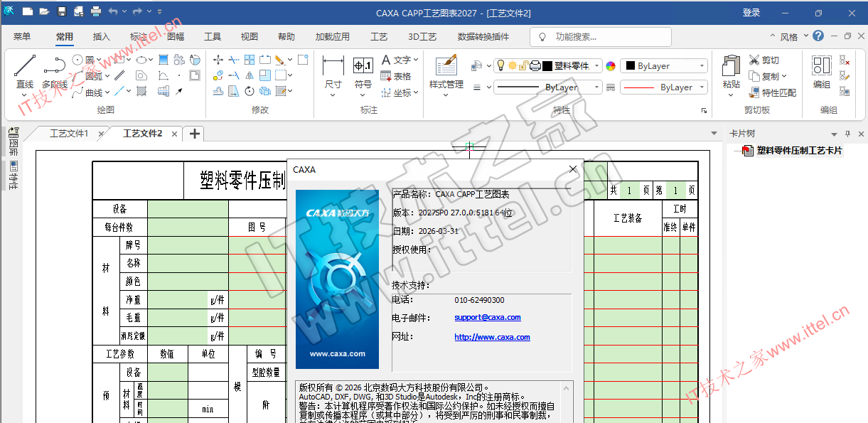Click the 登录 login button

(x=751, y=12)
